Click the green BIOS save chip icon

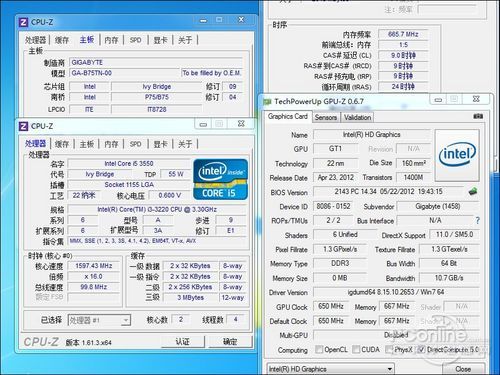(x=473, y=192)
